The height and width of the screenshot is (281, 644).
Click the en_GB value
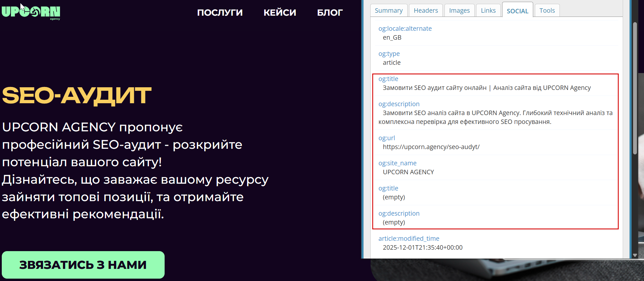392,38
